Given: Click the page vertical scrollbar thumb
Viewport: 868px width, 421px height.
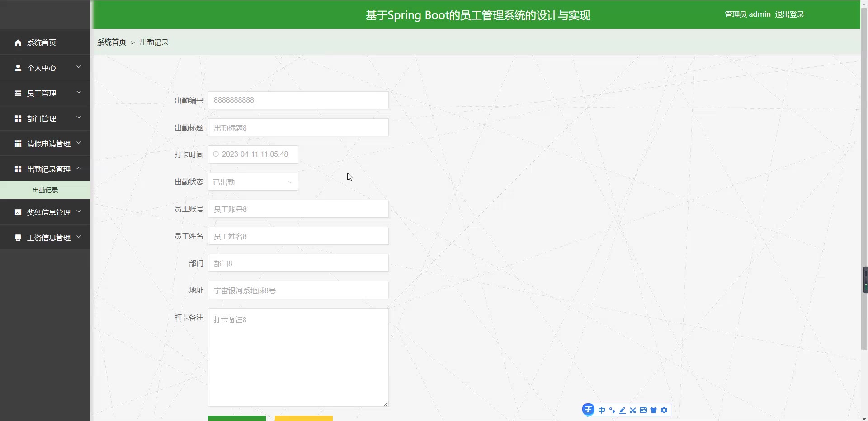Looking at the screenshot, I should (x=864, y=179).
